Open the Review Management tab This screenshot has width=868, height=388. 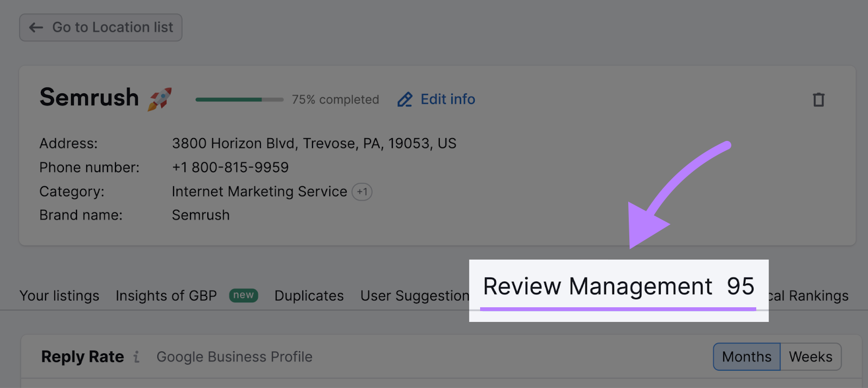click(x=618, y=287)
